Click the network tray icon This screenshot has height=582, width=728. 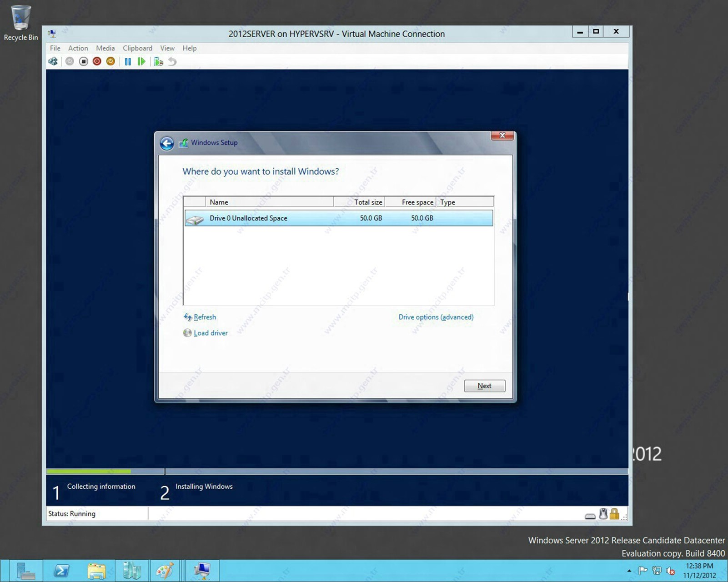pyautogui.click(x=657, y=571)
